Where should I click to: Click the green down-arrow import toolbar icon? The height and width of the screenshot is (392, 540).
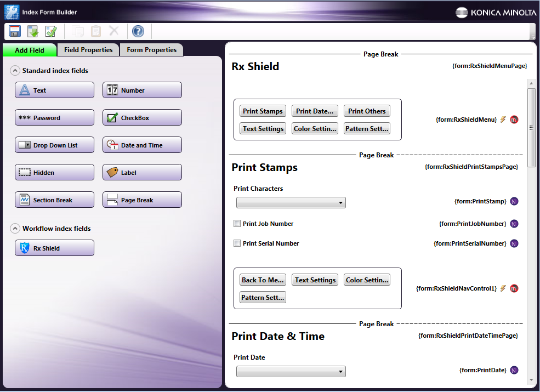click(x=33, y=31)
